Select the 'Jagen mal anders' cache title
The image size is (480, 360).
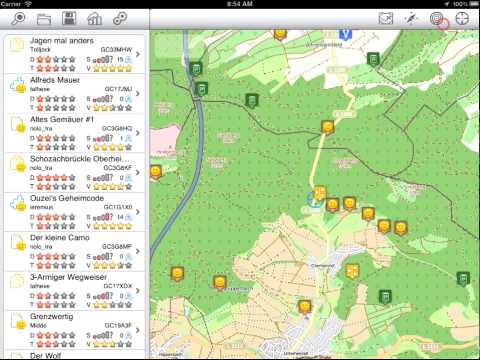[62, 41]
